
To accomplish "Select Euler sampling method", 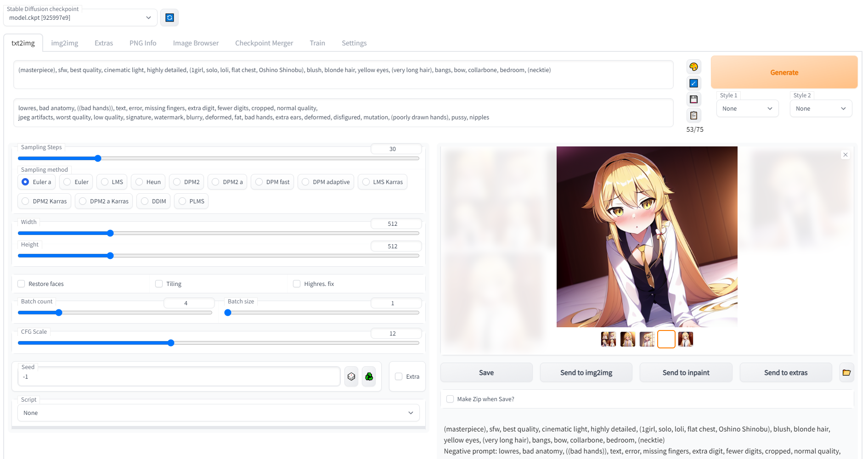I will (x=76, y=182).
